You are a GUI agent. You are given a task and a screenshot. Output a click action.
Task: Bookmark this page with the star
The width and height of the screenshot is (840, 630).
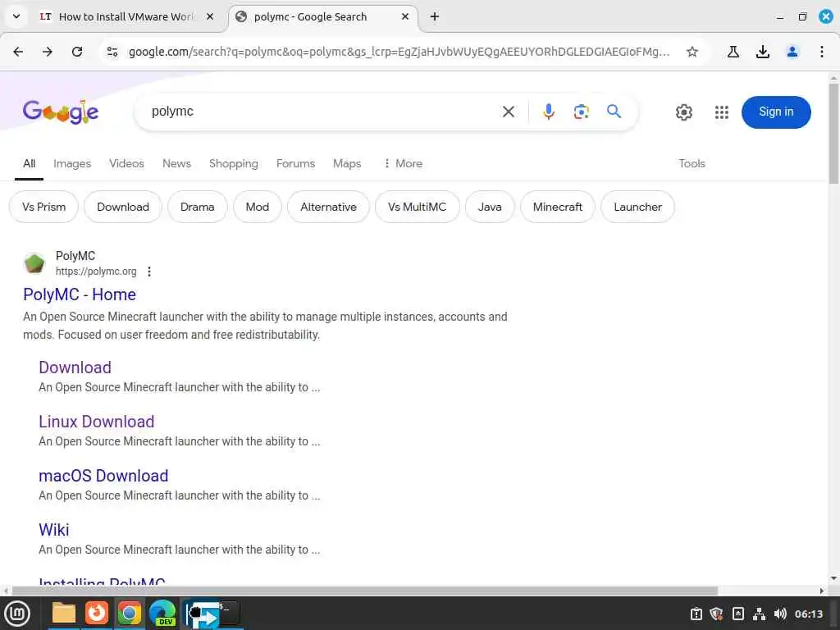692,52
